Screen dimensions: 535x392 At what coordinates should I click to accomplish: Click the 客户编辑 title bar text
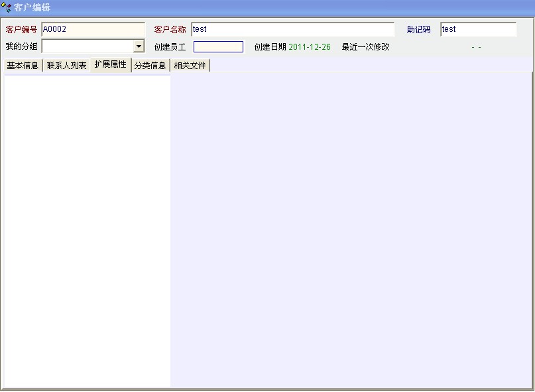32,8
